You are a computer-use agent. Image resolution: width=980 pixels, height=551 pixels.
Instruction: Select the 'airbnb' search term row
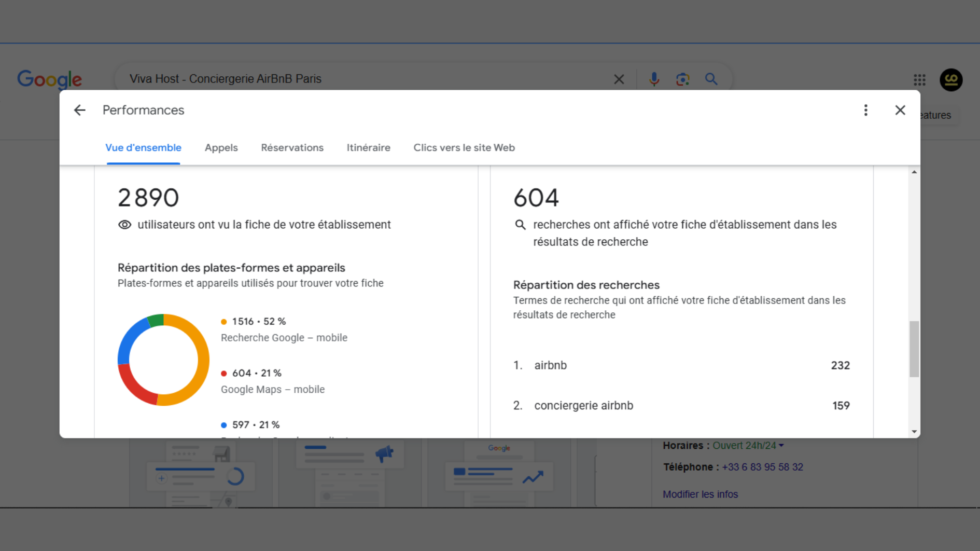pyautogui.click(x=681, y=365)
